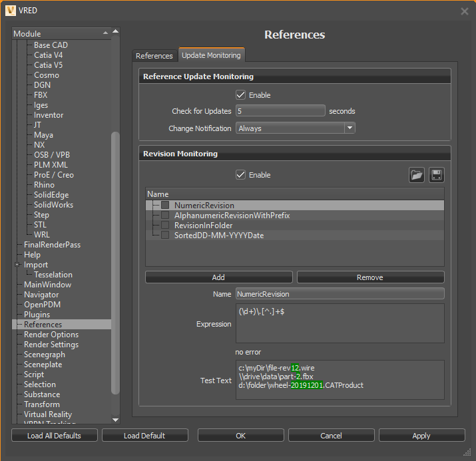Click the module list scrollbar thumb
The width and height of the screenshot is (476, 461).
coord(115,263)
